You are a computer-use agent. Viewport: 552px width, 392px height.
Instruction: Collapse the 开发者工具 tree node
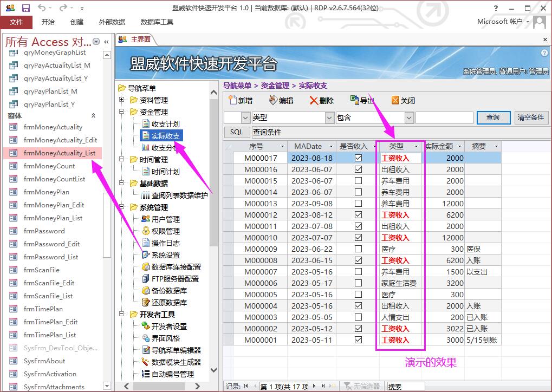(121, 314)
